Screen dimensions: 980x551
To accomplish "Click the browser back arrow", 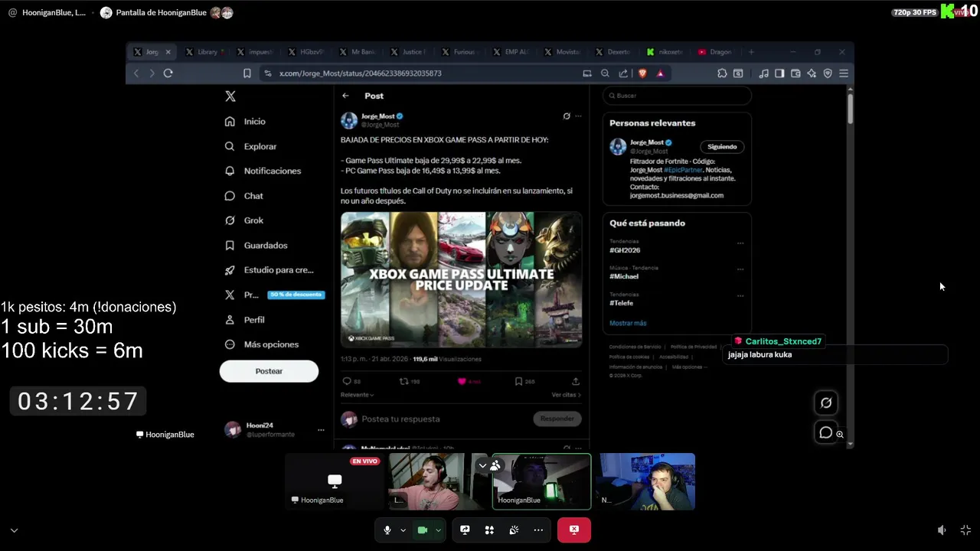I will 136,73.
